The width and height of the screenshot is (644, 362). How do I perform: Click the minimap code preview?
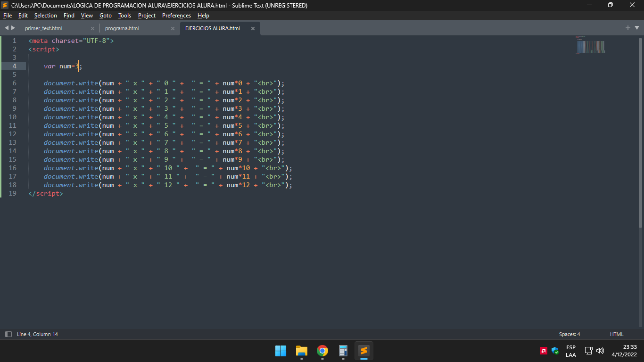click(x=590, y=45)
